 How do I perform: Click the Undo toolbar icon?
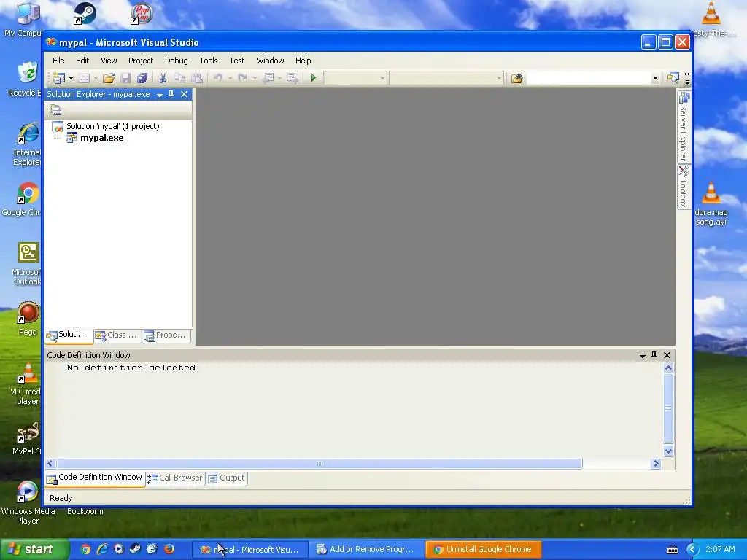(217, 78)
